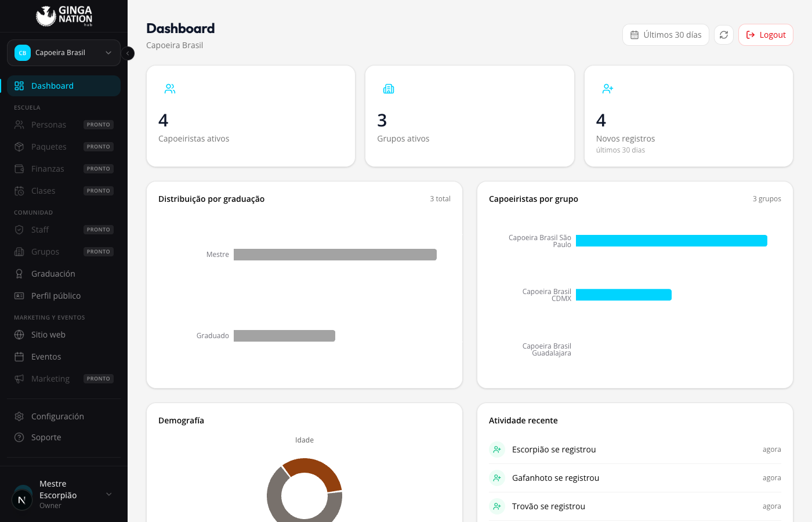Click the Capoeiristas ativos people icon
Screen dimensions: 812x522
point(170,89)
